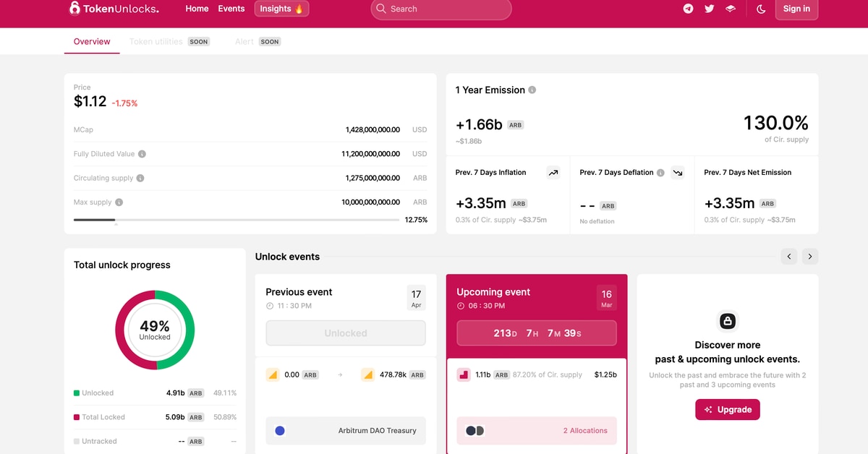The width and height of the screenshot is (868, 454).
Task: Click the TokenUnlocks logo
Action: [x=114, y=9]
